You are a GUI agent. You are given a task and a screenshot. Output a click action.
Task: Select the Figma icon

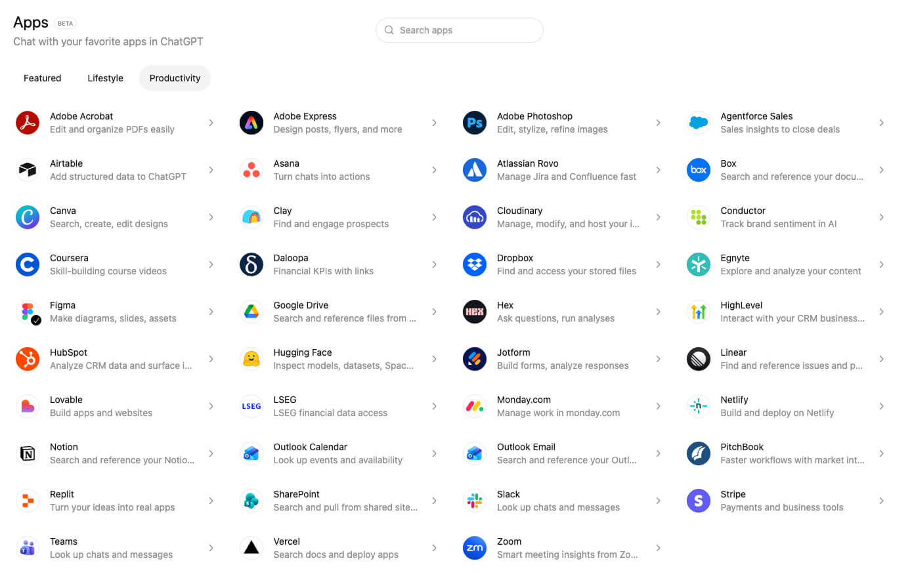click(27, 312)
